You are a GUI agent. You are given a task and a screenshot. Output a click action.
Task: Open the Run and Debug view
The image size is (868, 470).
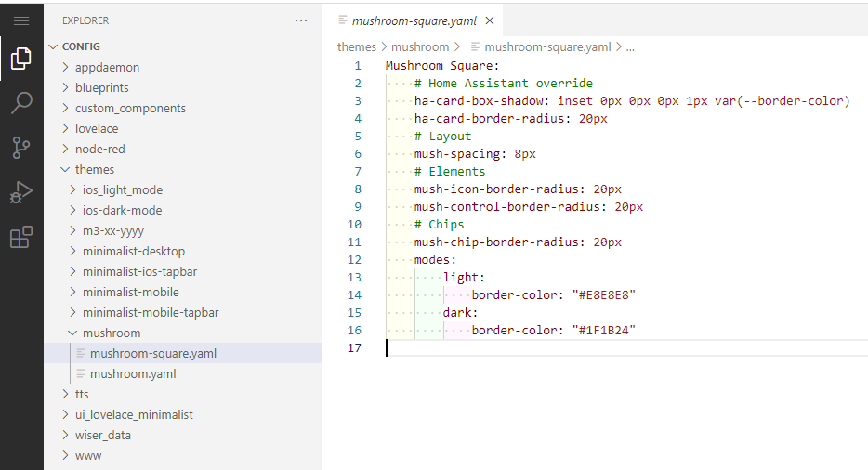(21, 192)
